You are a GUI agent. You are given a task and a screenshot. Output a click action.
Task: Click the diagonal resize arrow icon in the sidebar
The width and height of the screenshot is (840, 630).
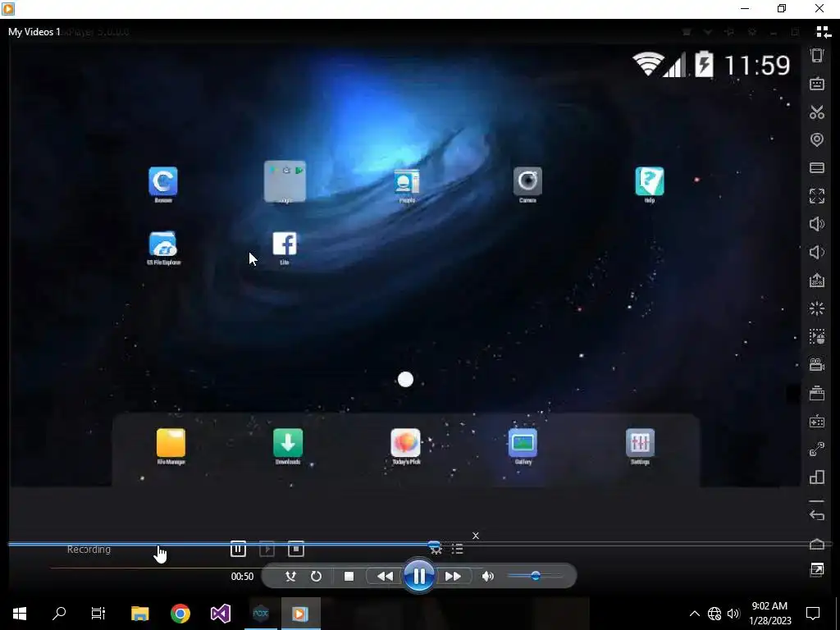pos(816,449)
